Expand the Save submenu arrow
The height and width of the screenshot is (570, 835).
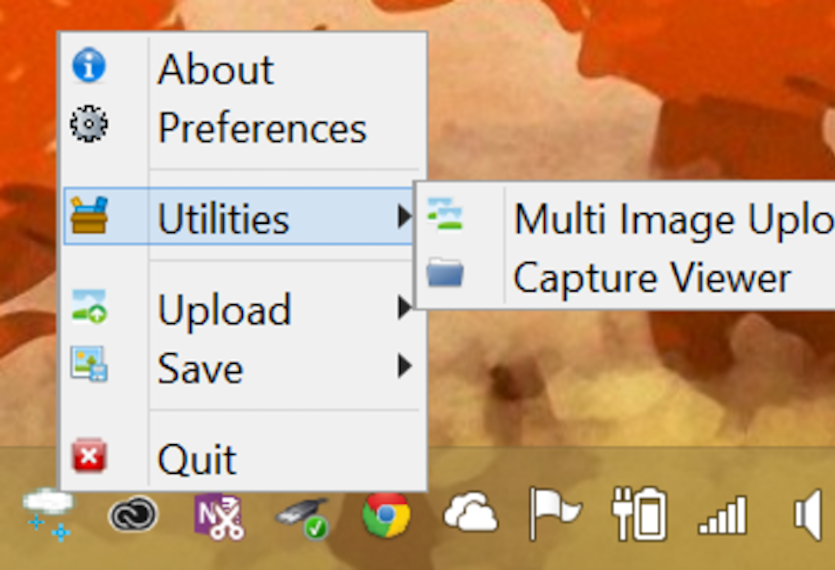pos(405,367)
